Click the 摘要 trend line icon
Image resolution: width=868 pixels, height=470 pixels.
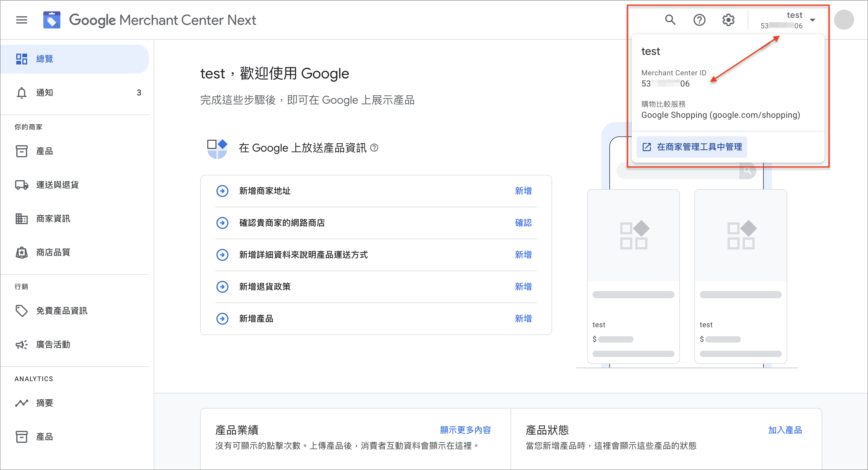pos(22,403)
